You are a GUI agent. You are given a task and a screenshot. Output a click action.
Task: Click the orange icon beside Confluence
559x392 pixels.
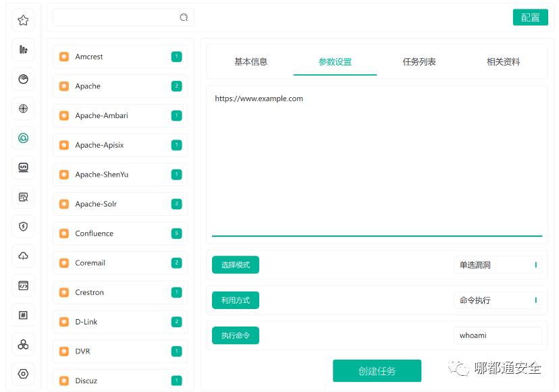pos(64,233)
